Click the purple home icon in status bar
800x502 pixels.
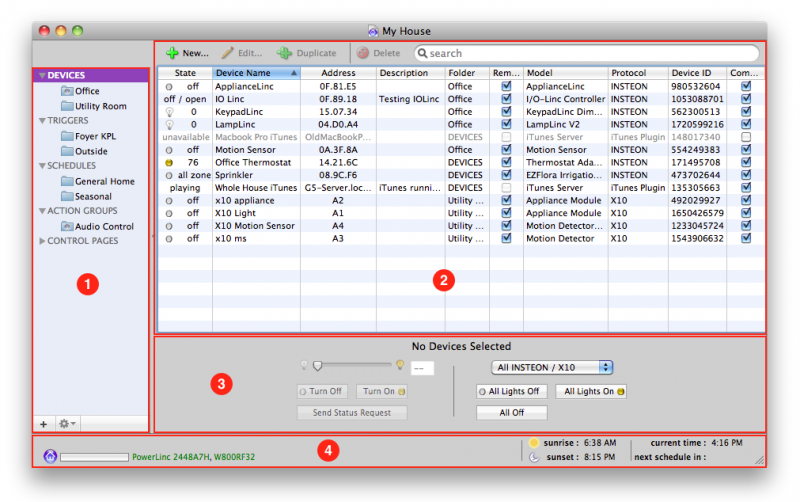pos(50,456)
